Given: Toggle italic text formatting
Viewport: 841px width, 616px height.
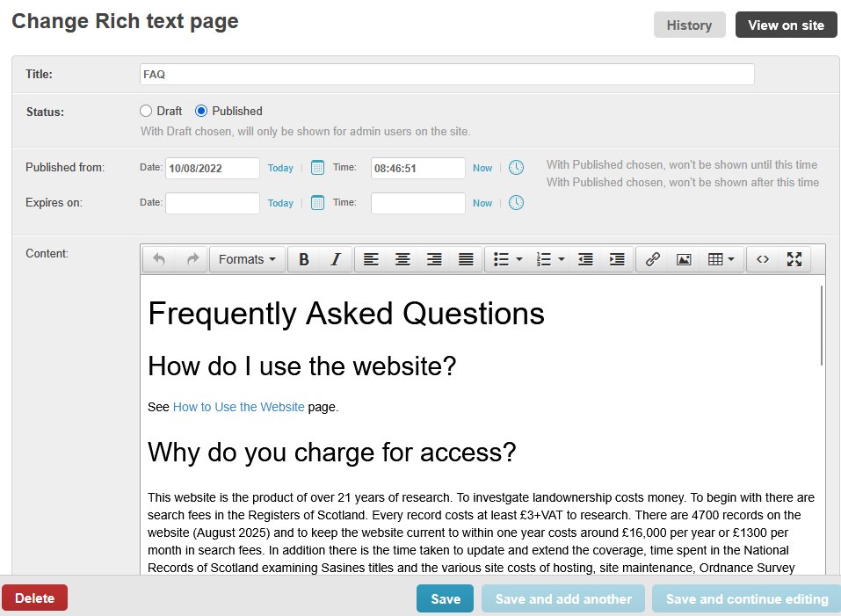Looking at the screenshot, I should 335,259.
